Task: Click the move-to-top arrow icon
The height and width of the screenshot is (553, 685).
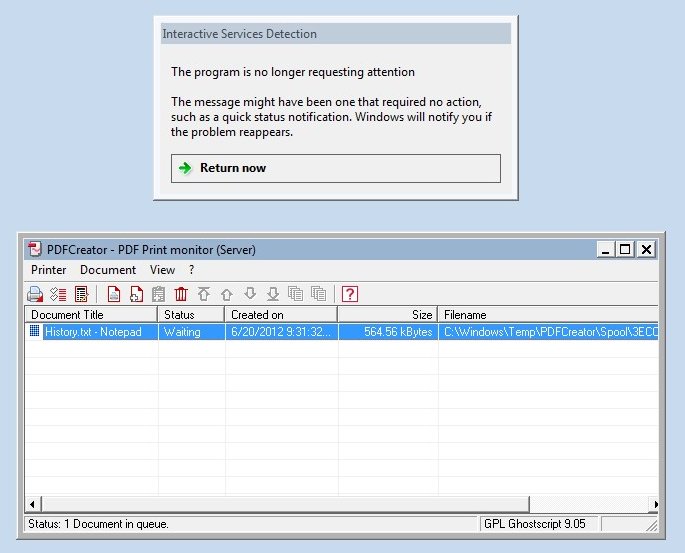Action: pos(204,294)
